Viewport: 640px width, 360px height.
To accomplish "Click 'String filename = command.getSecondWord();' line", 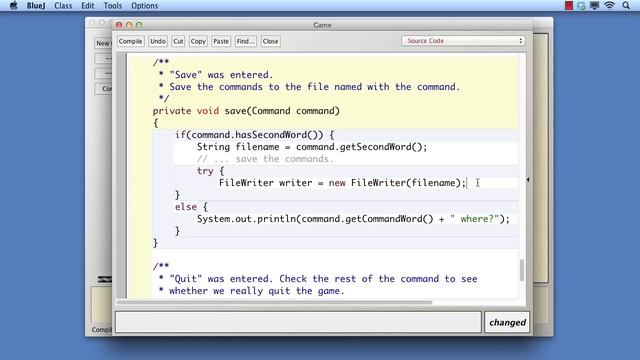I will (x=312, y=147).
